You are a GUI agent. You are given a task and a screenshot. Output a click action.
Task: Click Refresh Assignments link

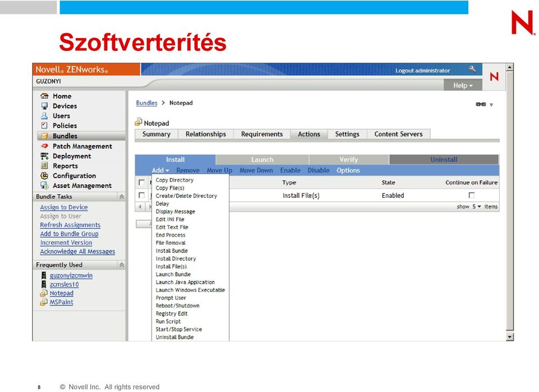[70, 225]
